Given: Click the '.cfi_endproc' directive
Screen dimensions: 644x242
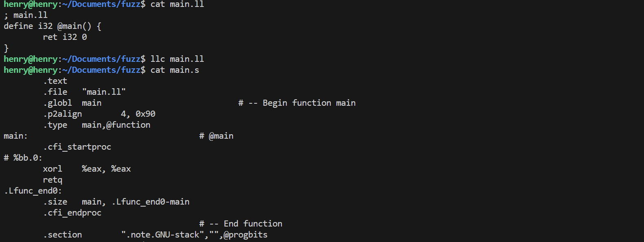Looking at the screenshot, I should point(72,213).
